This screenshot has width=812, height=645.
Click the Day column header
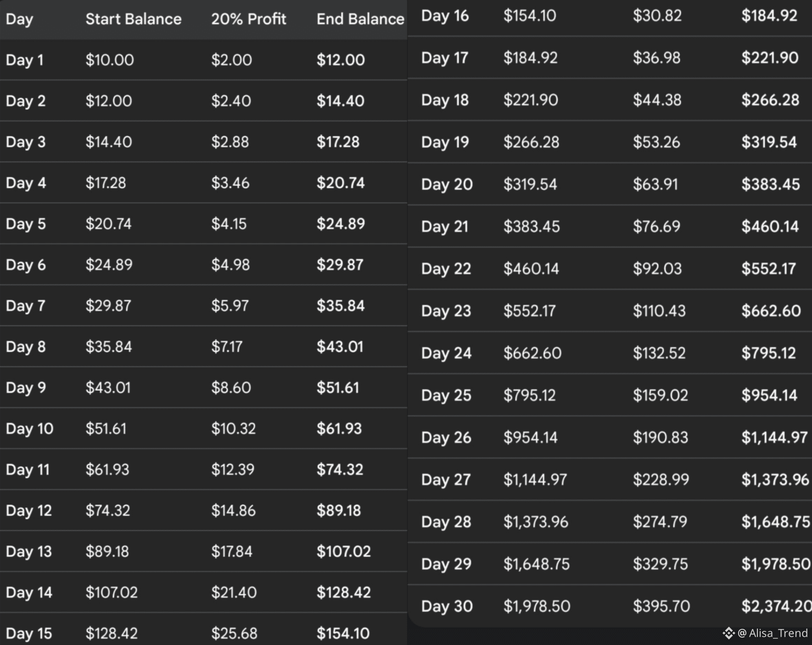click(19, 19)
